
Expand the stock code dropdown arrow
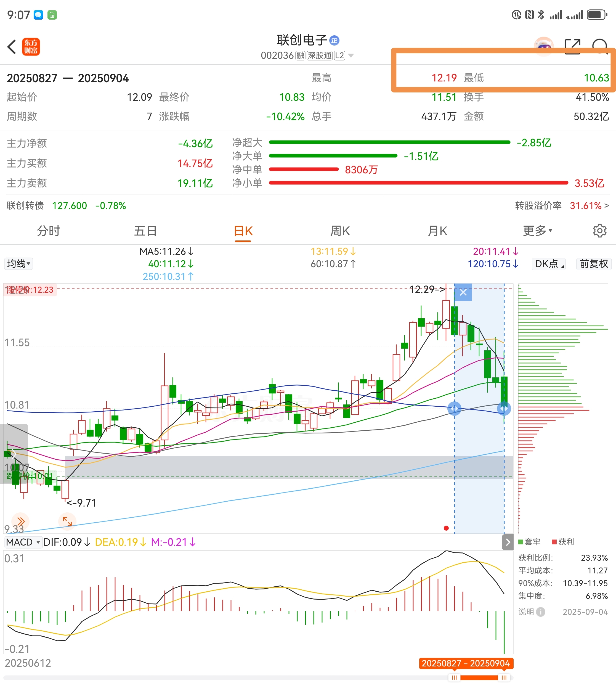pyautogui.click(x=351, y=55)
